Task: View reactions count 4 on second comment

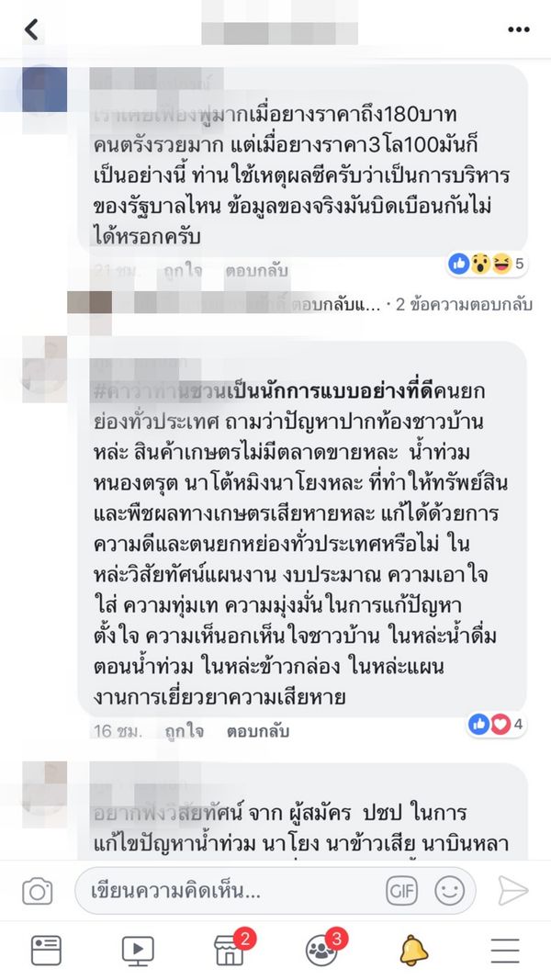Action: pos(497,725)
